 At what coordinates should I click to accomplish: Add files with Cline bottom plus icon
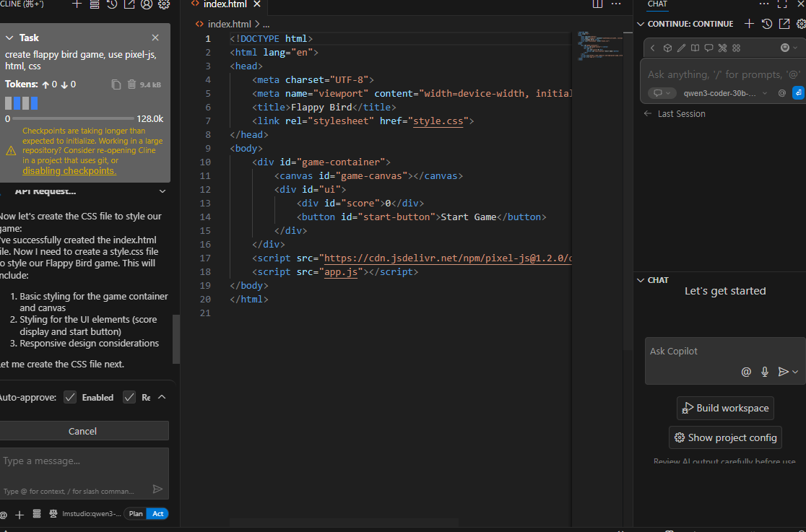tap(19, 515)
